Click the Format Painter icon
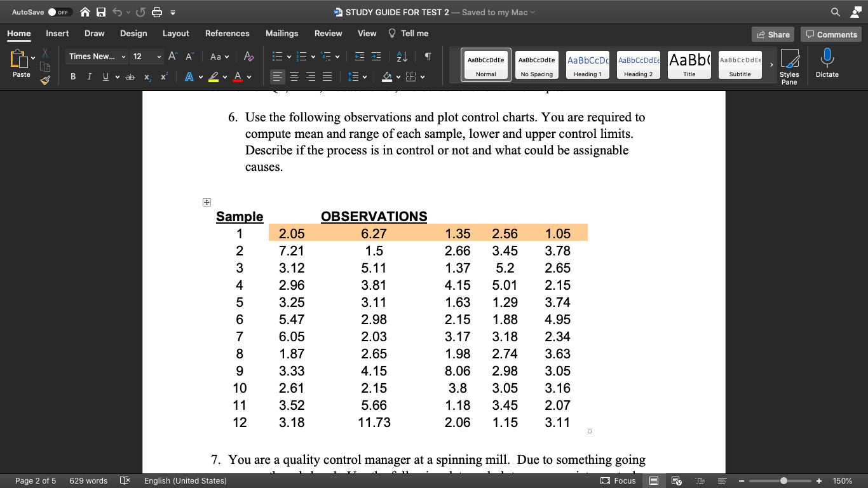The height and width of the screenshot is (488, 868). [44, 79]
